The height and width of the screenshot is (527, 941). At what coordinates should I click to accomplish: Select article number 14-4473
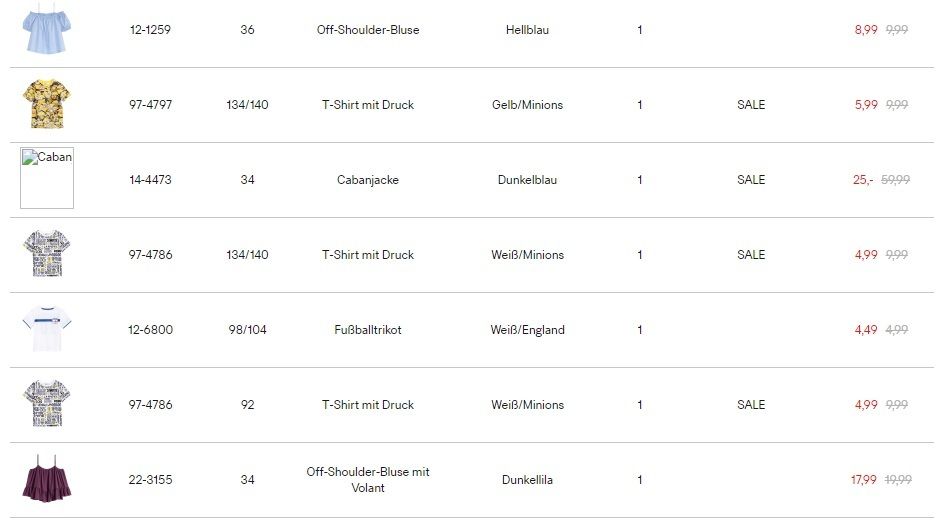tap(150, 179)
